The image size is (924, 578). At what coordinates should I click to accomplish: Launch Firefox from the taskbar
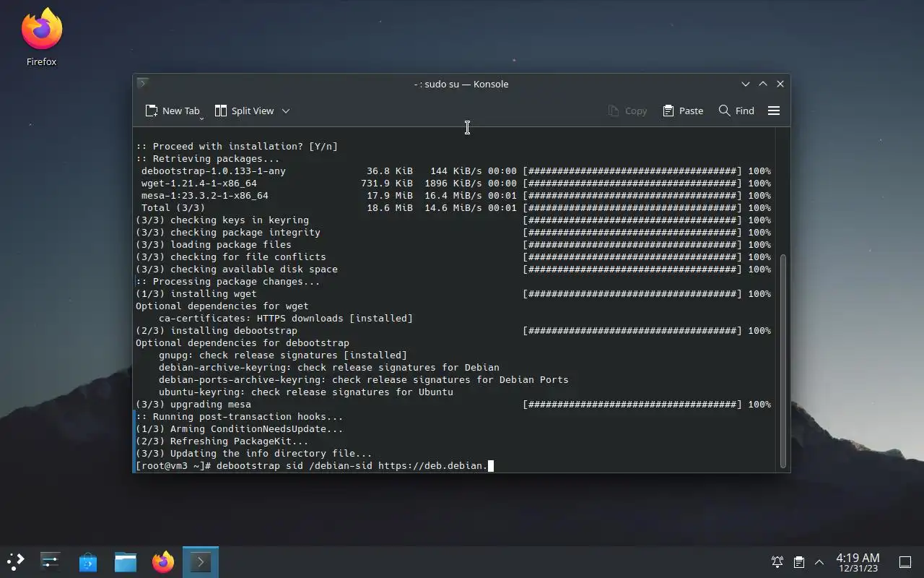click(163, 561)
